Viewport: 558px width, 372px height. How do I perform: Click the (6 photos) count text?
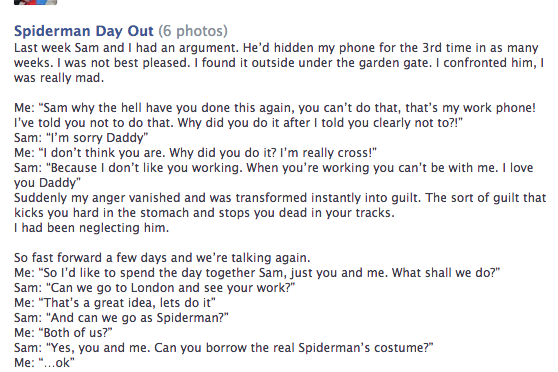pos(193,31)
